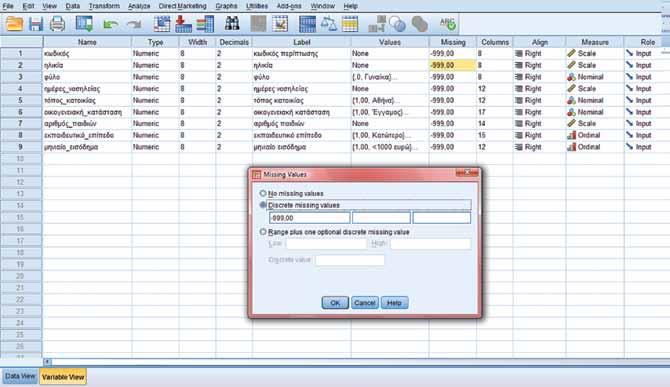The height and width of the screenshot is (387, 670).
Task: Switch to the Data View tab
Action: tap(20, 376)
